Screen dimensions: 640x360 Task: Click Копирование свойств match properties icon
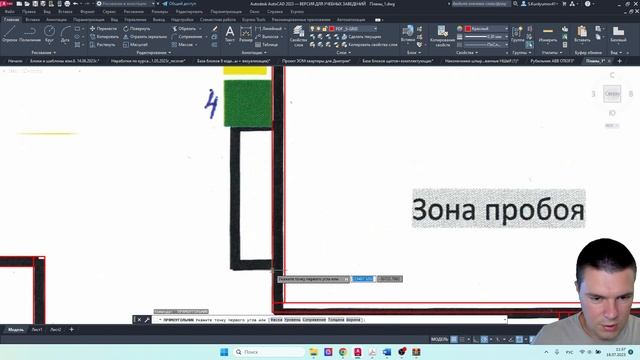point(442,36)
